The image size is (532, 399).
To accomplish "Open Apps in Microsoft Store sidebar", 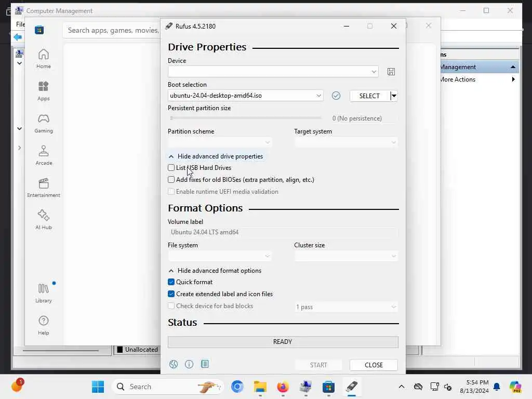I will pyautogui.click(x=44, y=91).
